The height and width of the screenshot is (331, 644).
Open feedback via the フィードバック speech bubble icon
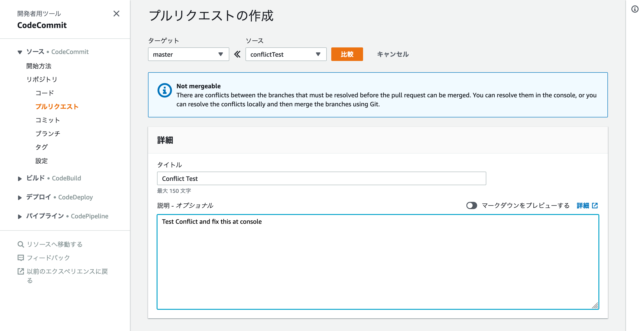point(21,258)
